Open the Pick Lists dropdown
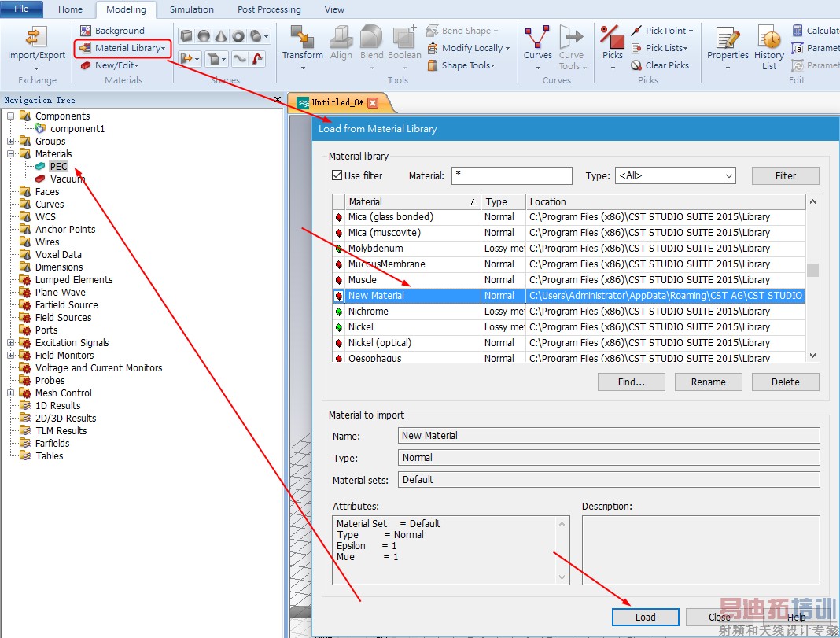 pos(659,48)
